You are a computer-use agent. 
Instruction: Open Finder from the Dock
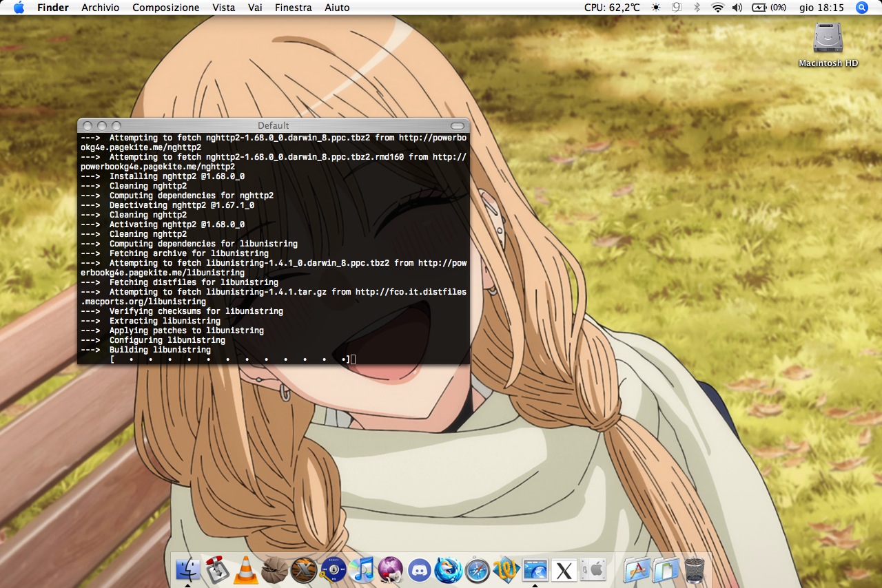coord(187,569)
